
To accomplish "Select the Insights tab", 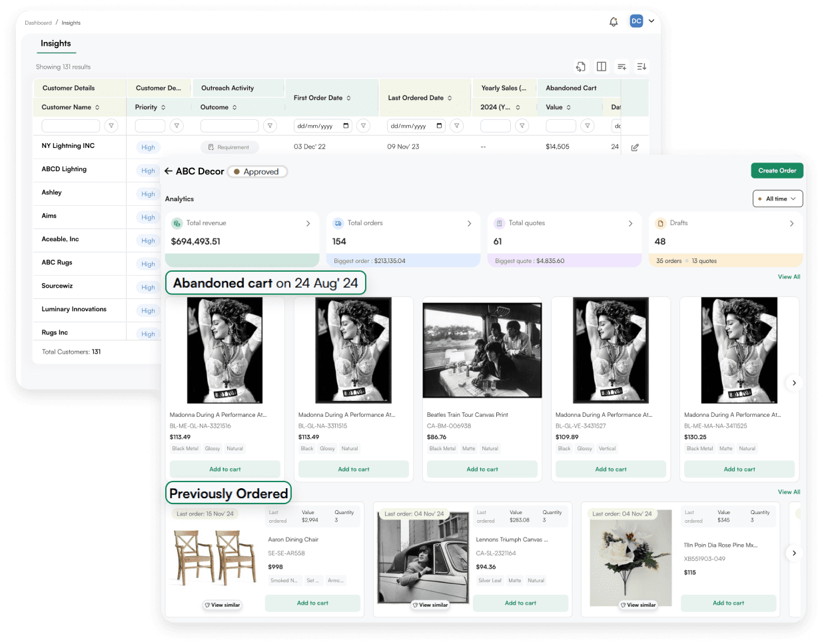I will pyautogui.click(x=56, y=44).
